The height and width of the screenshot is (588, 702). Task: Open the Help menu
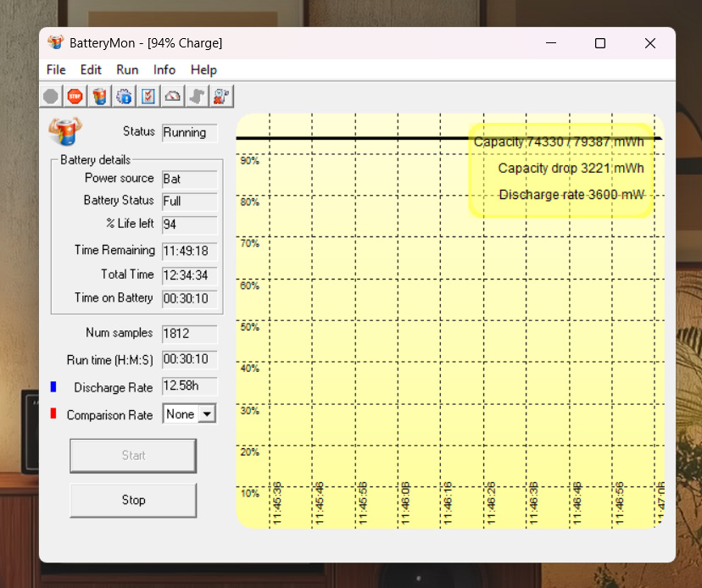pos(203,69)
